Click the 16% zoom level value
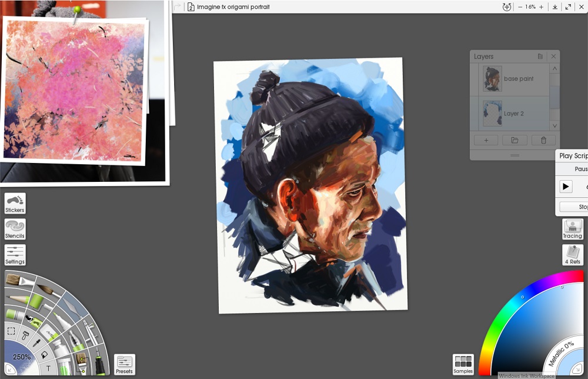This screenshot has height=379, width=588. (530, 6)
